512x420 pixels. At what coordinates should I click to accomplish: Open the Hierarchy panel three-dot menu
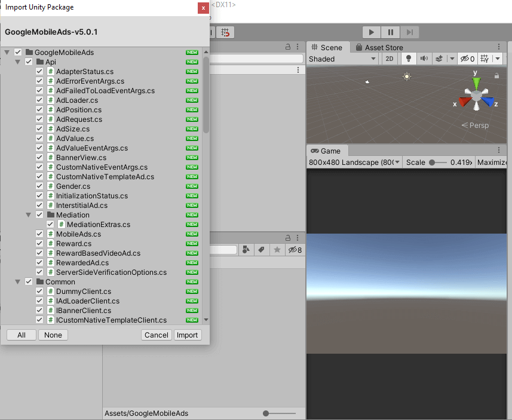point(298,47)
